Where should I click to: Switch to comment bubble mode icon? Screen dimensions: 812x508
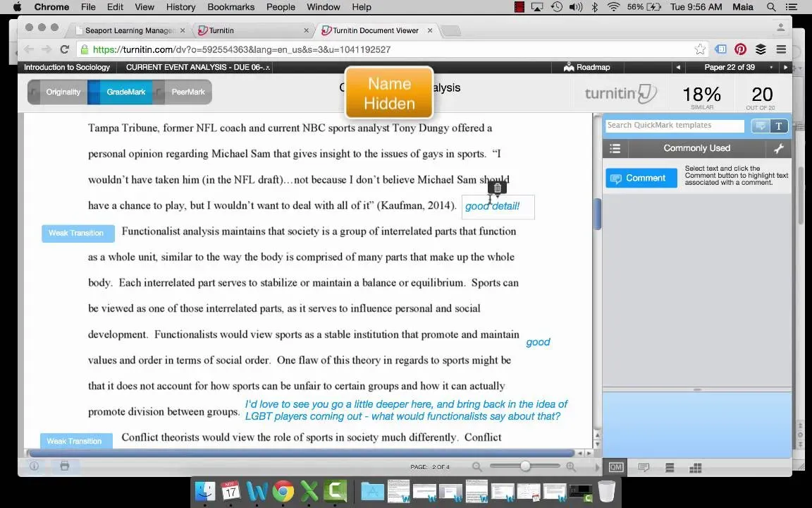pyautogui.click(x=761, y=126)
